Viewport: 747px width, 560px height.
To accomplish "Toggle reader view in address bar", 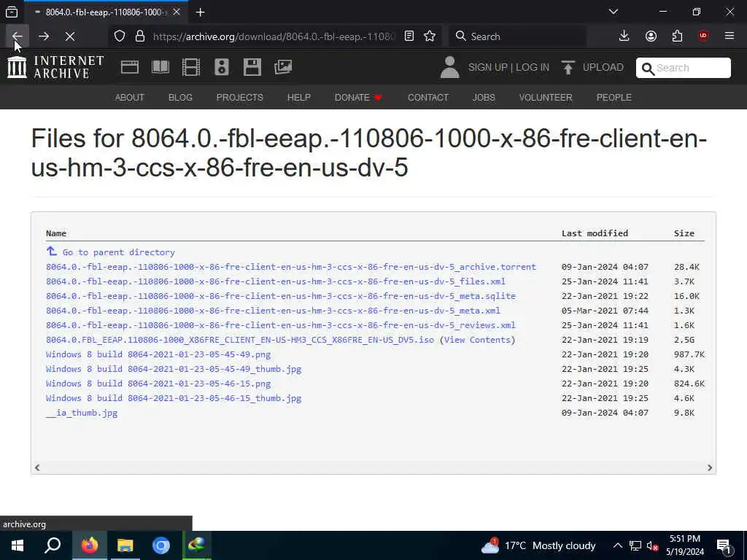I will [x=409, y=36].
